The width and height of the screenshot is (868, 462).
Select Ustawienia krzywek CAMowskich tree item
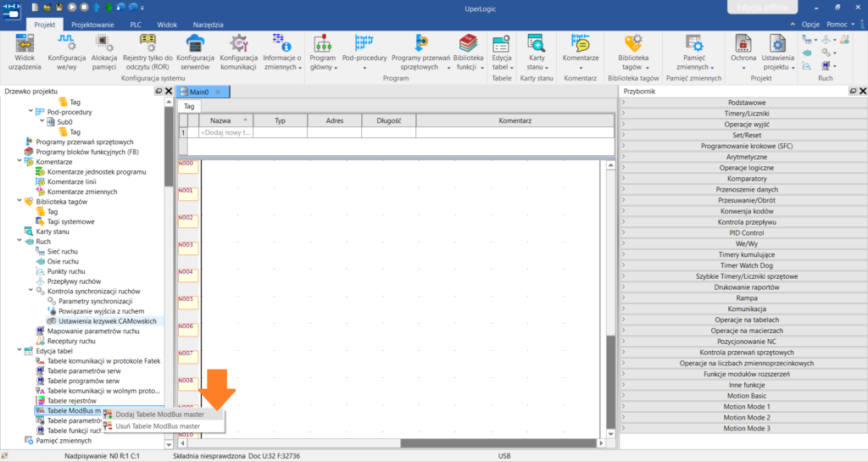tap(108, 321)
